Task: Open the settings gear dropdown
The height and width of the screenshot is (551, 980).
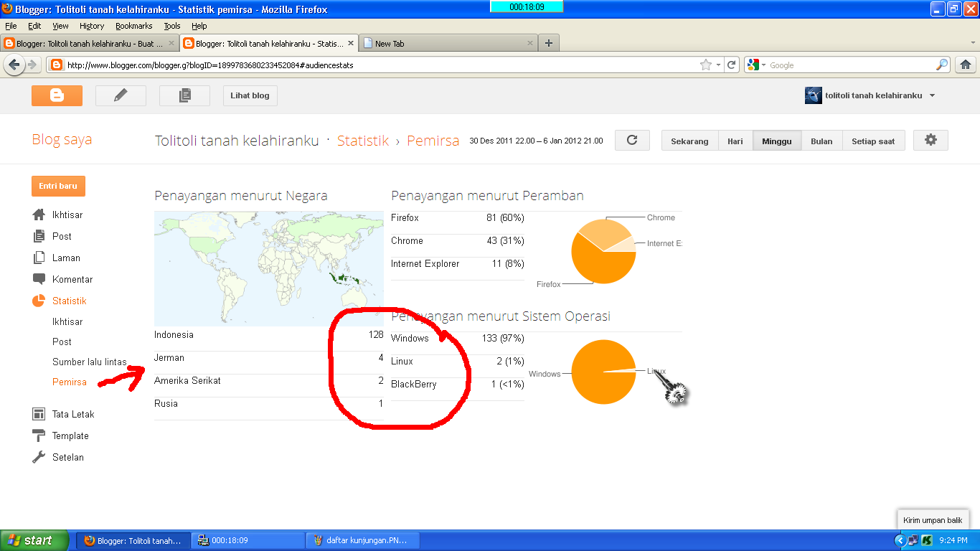Action: coord(930,141)
